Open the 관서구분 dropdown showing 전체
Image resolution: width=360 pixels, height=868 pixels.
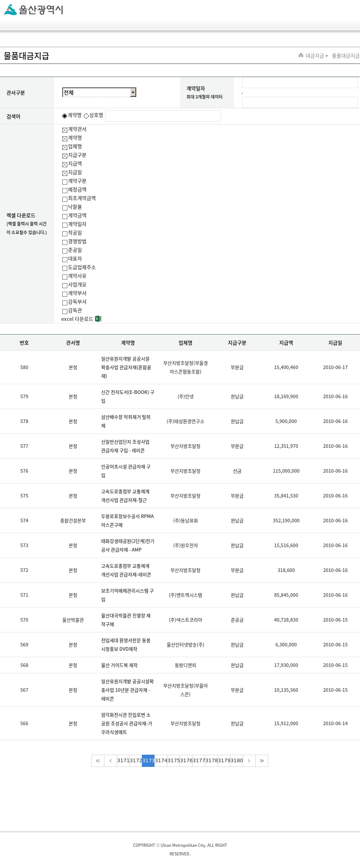99,92
